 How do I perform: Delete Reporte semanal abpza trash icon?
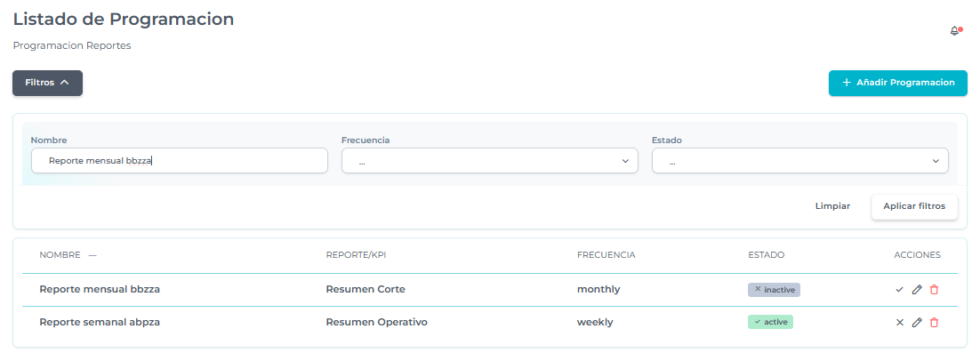(934, 323)
